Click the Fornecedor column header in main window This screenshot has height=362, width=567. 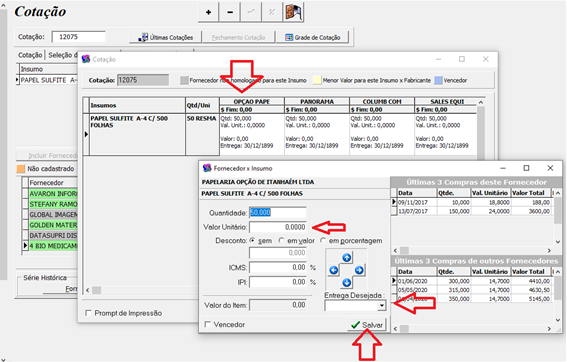point(53,183)
